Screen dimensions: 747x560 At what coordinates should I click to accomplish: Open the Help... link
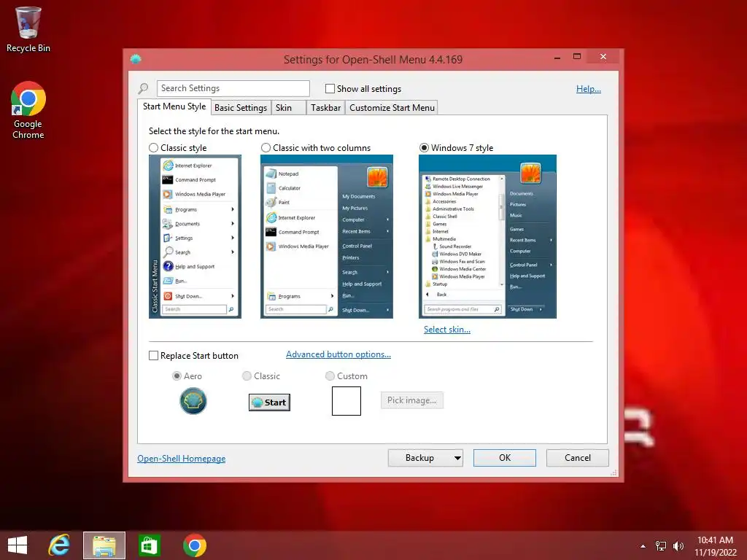tap(589, 89)
